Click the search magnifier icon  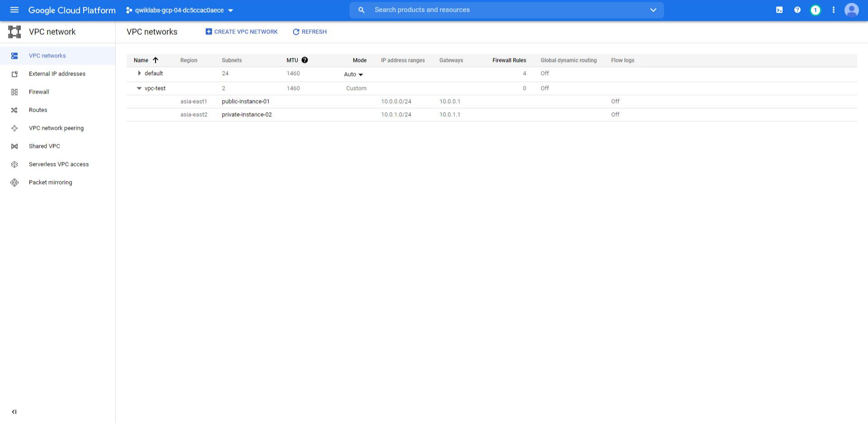point(361,10)
